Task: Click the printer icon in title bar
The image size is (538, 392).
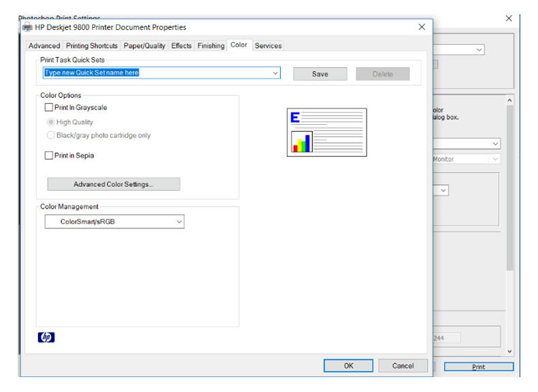Action: pos(27,27)
